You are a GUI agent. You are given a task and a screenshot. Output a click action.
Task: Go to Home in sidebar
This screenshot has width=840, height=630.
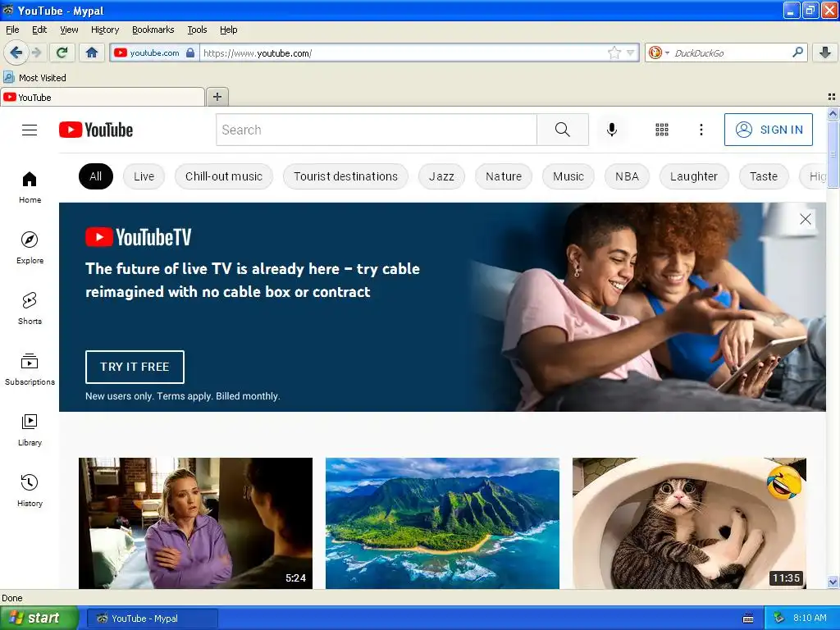[x=30, y=188]
